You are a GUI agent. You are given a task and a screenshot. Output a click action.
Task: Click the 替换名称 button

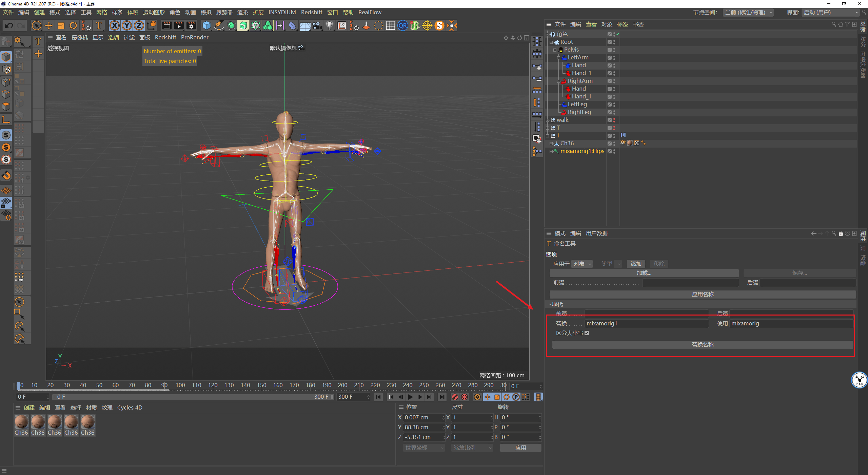(x=703, y=345)
